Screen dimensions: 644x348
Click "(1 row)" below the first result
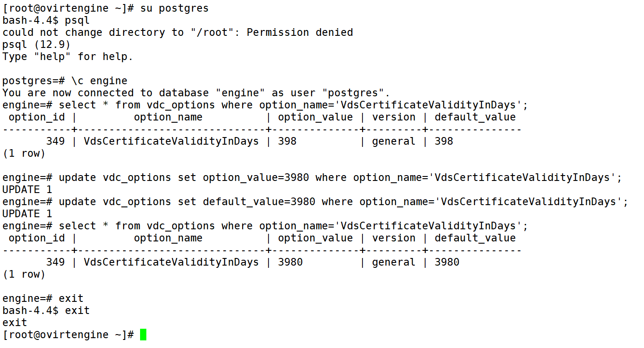24,153
